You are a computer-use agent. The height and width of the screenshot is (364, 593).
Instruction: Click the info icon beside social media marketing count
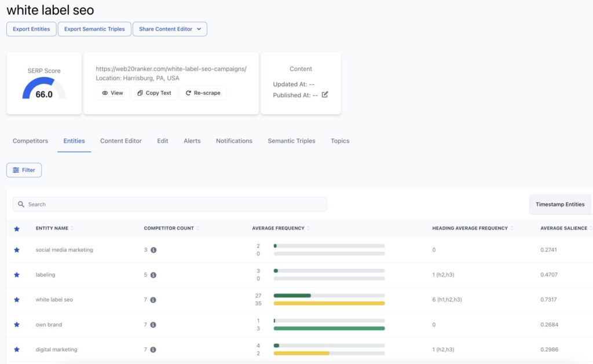click(x=153, y=249)
